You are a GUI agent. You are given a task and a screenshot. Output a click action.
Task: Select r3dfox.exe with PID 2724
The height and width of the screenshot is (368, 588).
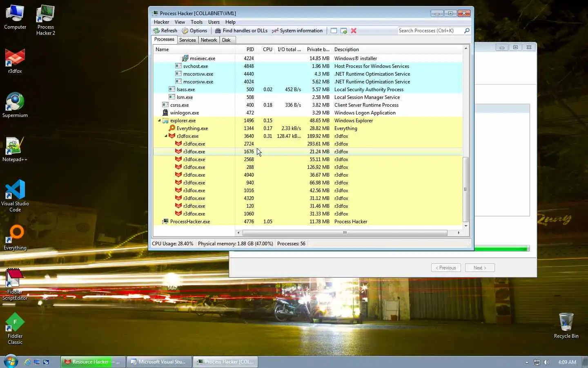click(308, 144)
